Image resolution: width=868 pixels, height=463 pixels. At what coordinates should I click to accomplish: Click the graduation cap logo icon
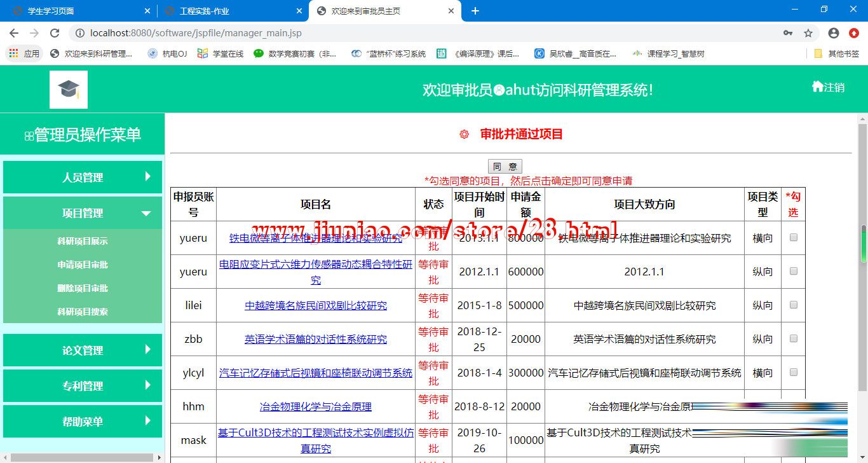[x=69, y=90]
